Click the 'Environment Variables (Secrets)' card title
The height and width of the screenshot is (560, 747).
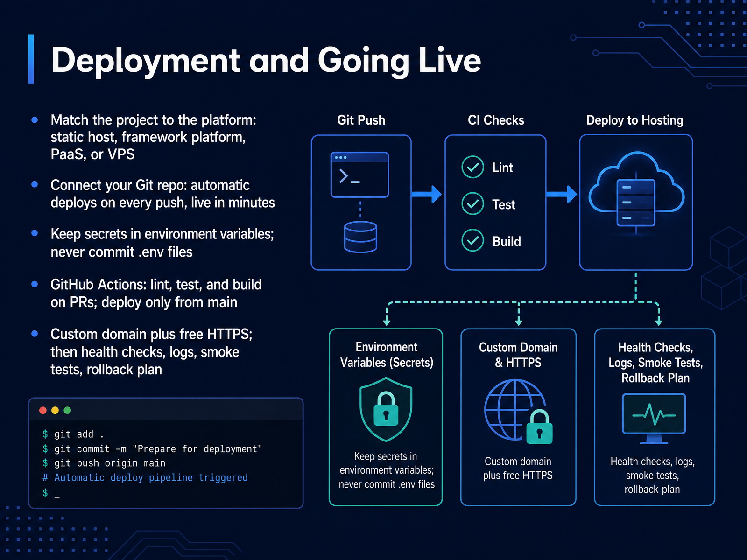(387, 355)
